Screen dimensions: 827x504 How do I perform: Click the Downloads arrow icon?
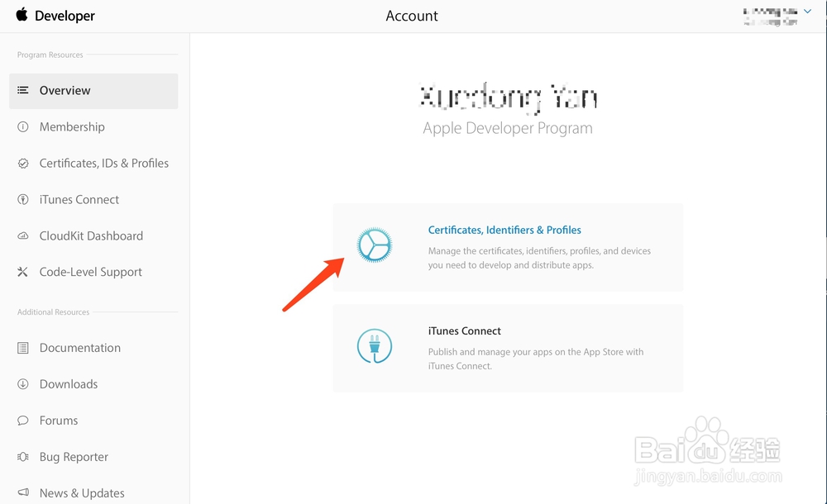[22, 384]
